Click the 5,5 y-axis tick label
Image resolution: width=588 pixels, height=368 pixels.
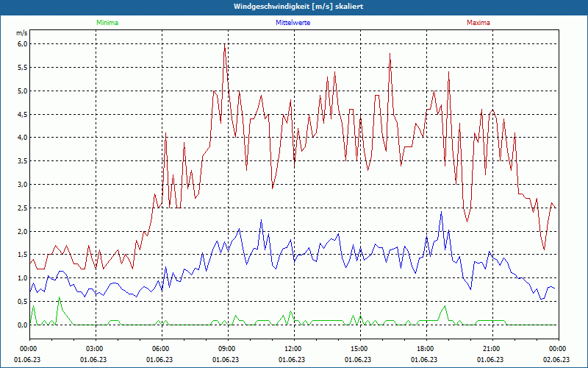[x=22, y=68]
